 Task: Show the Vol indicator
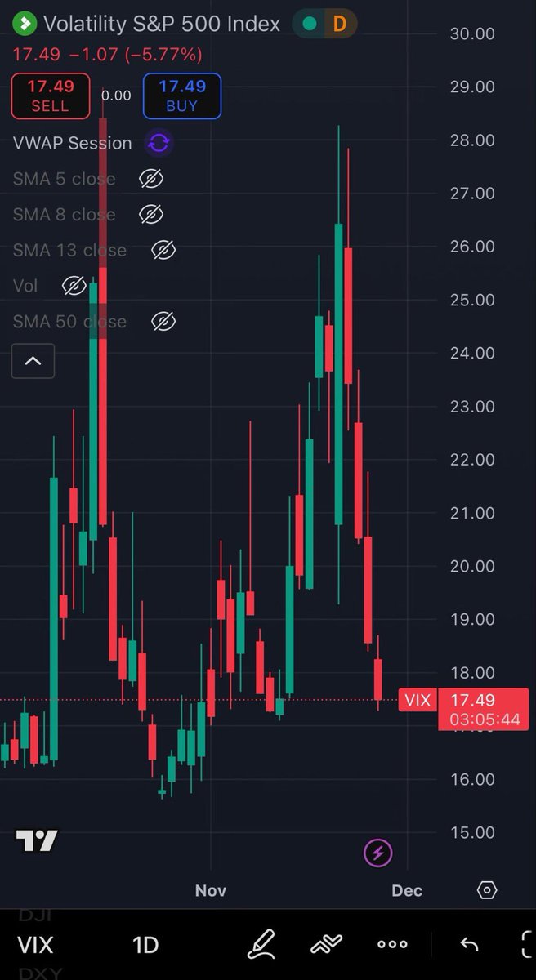tap(74, 286)
